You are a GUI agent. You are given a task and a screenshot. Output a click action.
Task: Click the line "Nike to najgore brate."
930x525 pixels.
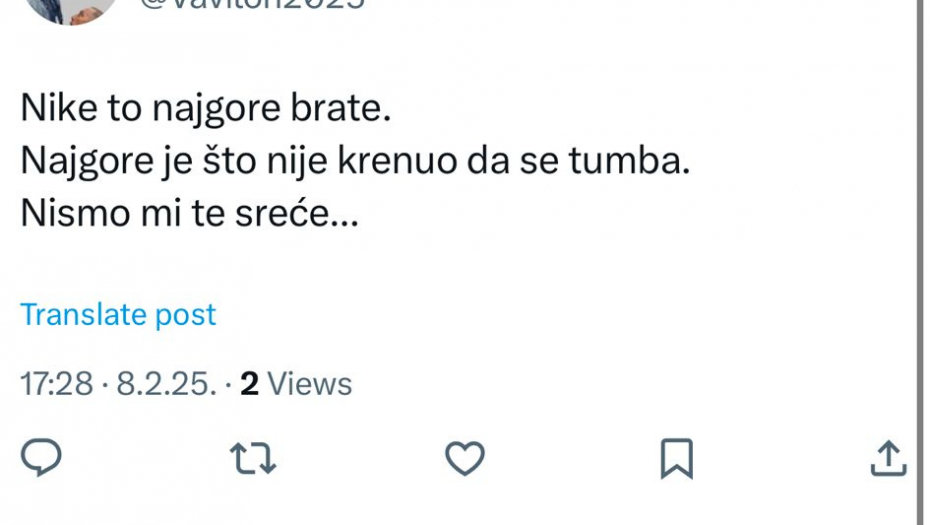tap(205, 109)
